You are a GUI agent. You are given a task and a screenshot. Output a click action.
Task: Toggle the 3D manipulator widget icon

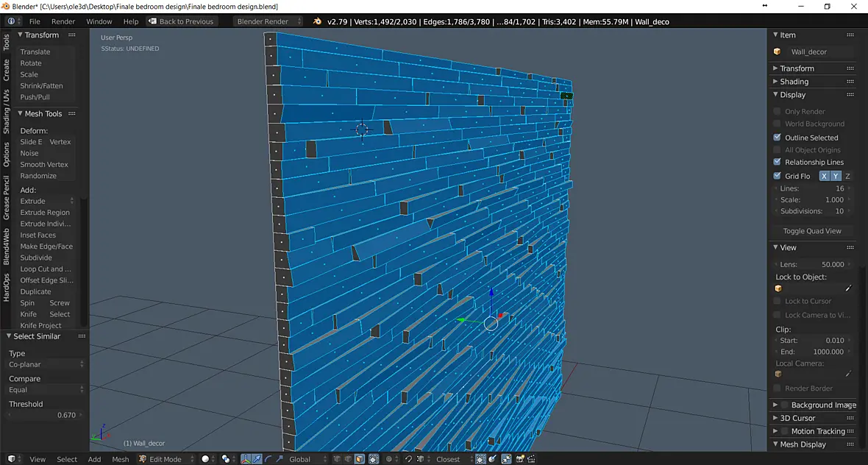tap(246, 459)
